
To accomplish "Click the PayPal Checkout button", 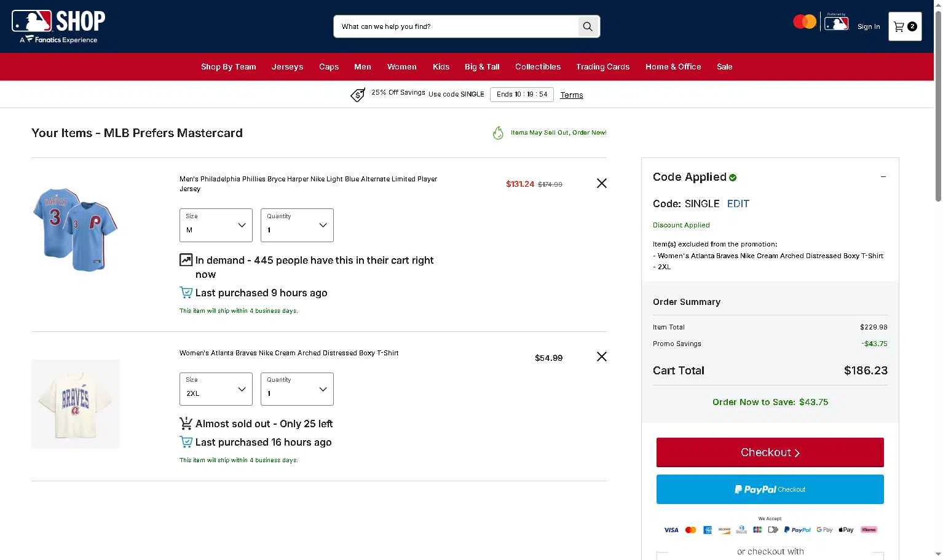I will (770, 489).
